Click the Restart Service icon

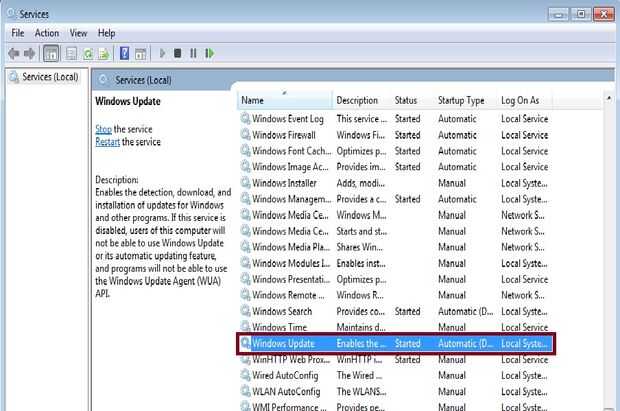coord(210,53)
